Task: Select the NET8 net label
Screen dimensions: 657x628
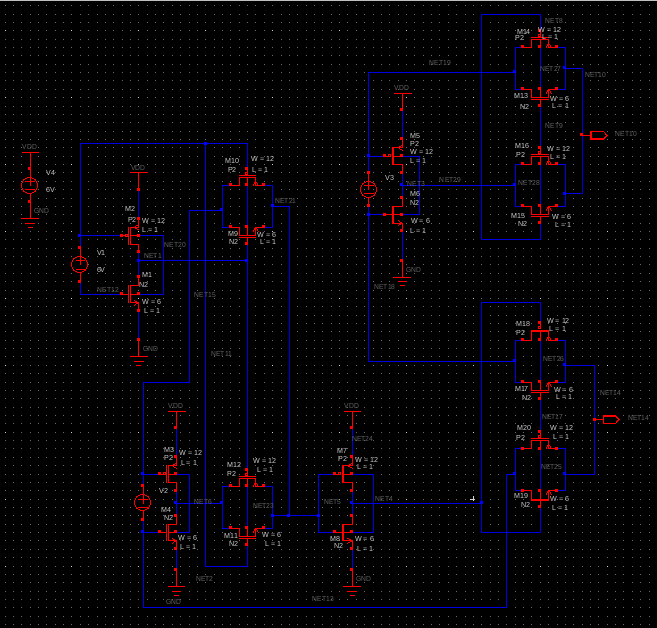Action: pos(554,21)
